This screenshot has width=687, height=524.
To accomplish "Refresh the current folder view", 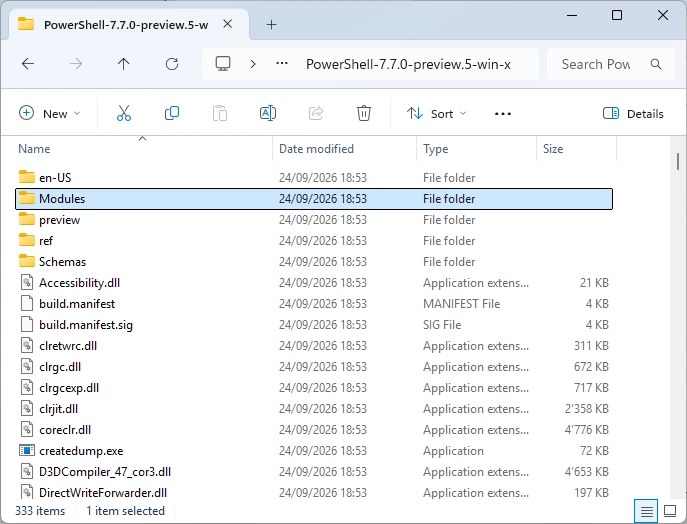I will click(172, 64).
